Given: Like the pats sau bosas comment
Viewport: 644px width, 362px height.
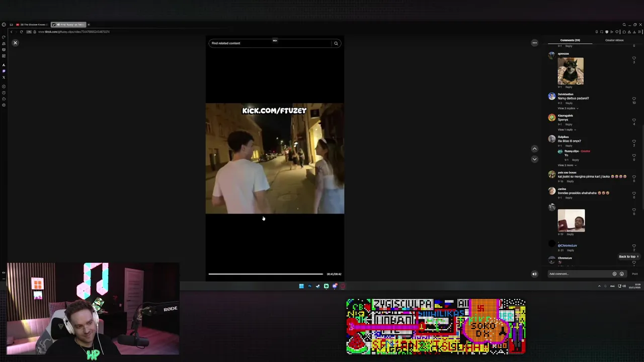Looking at the screenshot, I should 634,177.
